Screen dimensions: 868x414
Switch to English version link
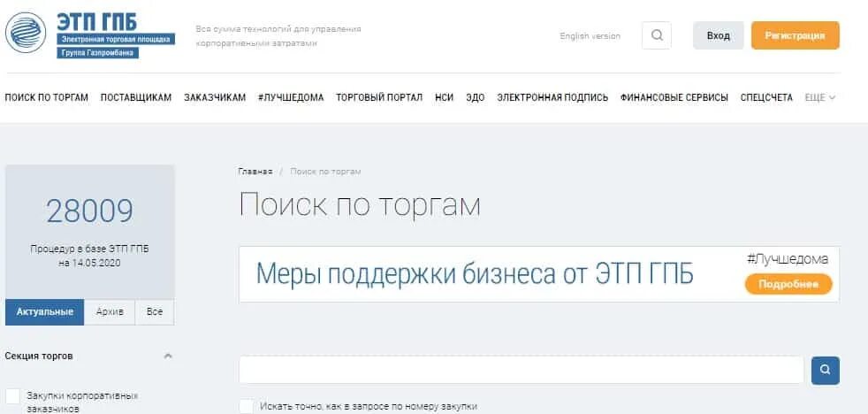click(590, 36)
